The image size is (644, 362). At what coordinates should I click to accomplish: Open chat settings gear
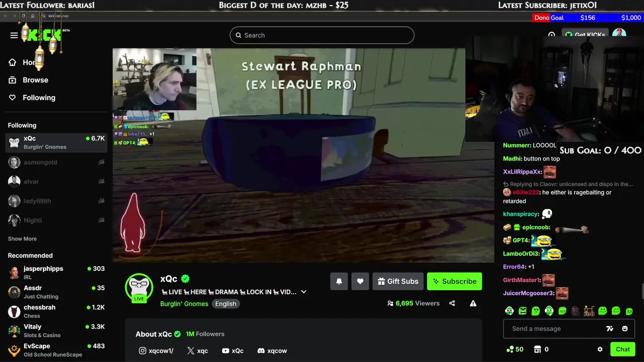point(600,349)
